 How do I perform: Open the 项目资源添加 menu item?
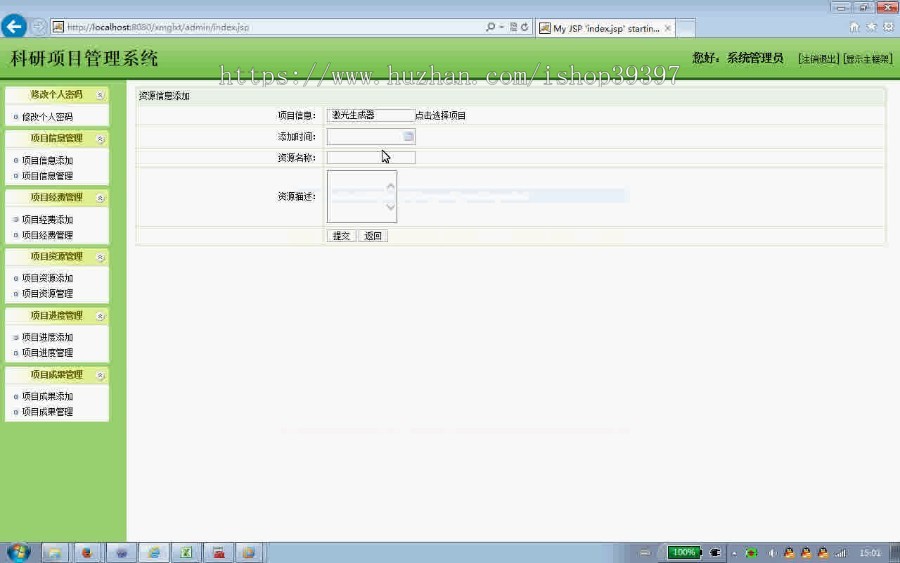[47, 278]
